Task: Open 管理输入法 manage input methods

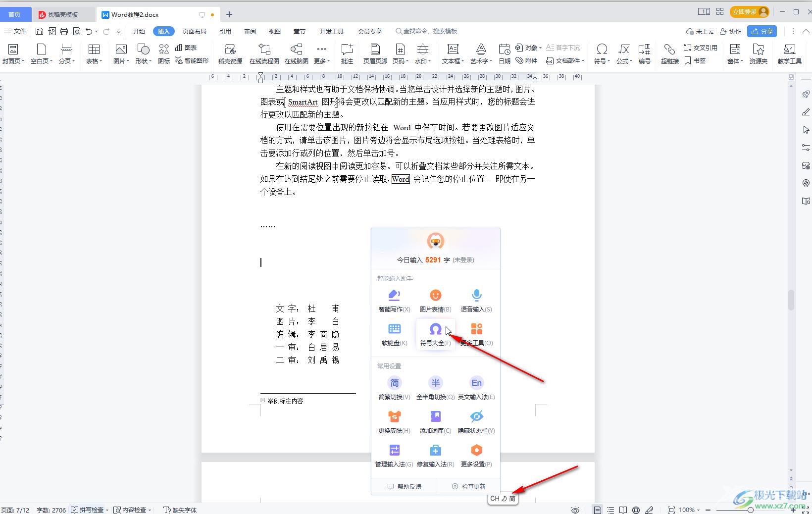Action: [x=394, y=456]
